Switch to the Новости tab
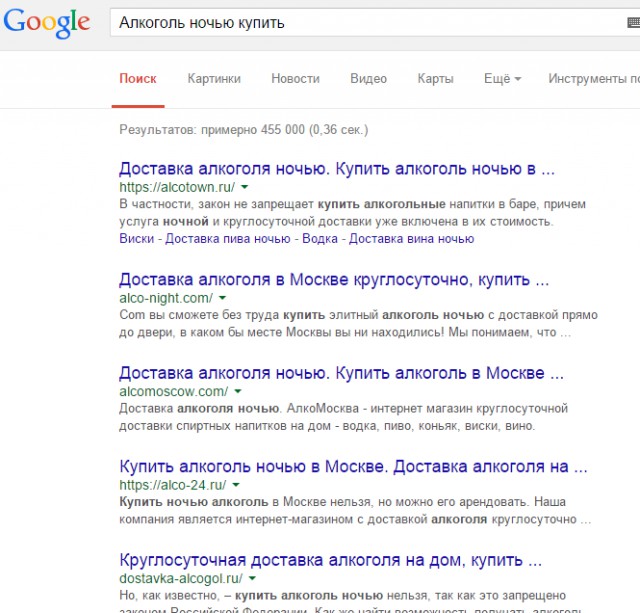This screenshot has width=640, height=613. click(x=296, y=78)
